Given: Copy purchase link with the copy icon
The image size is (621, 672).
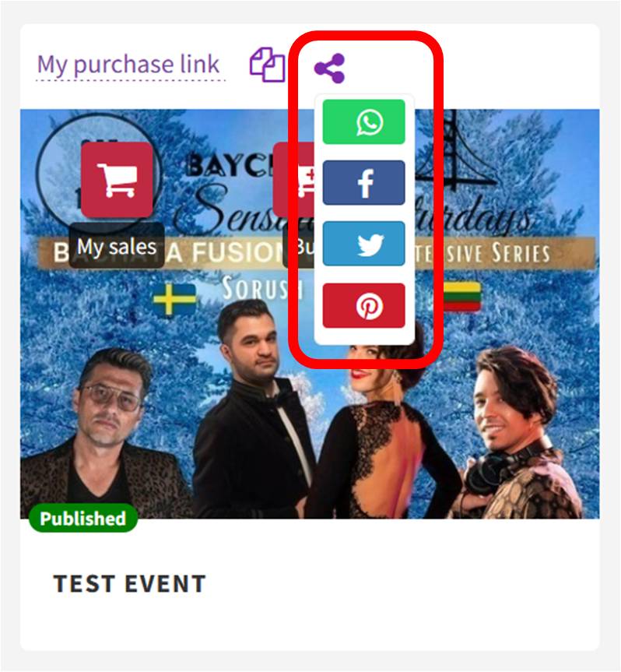Looking at the screenshot, I should pos(267,65).
